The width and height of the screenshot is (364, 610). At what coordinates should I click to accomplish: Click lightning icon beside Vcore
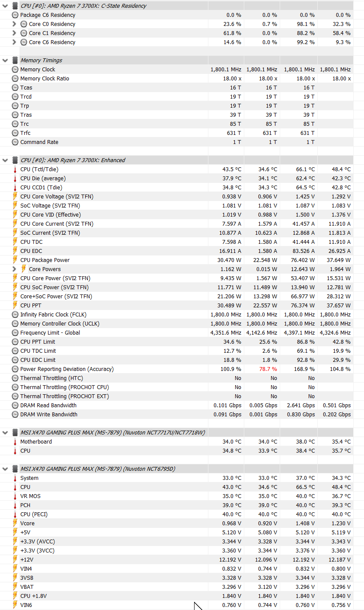pyautogui.click(x=15, y=524)
